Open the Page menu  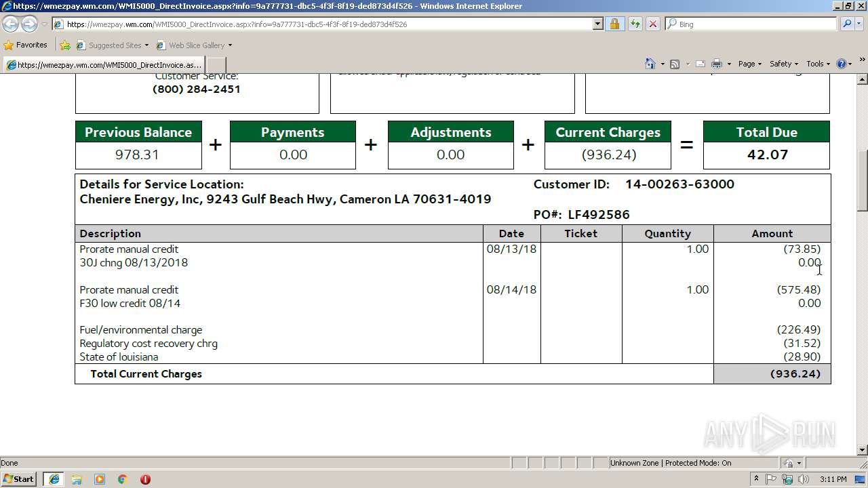[x=749, y=64]
